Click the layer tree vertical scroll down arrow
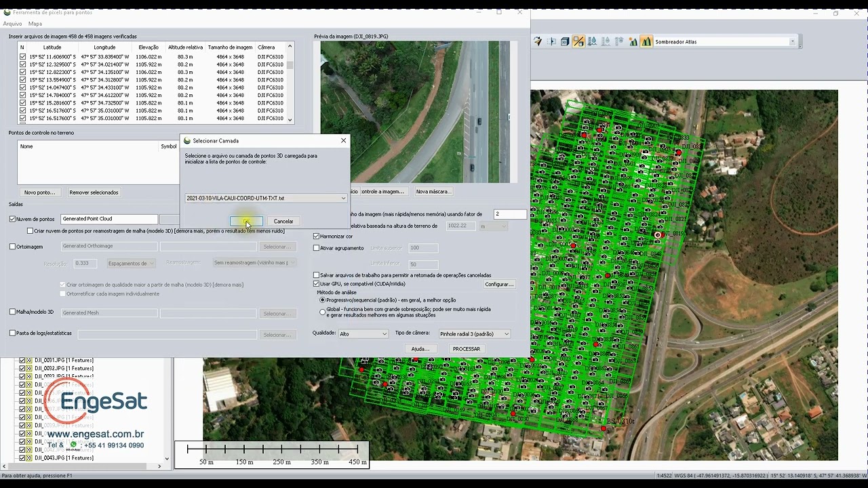 pos(167,458)
